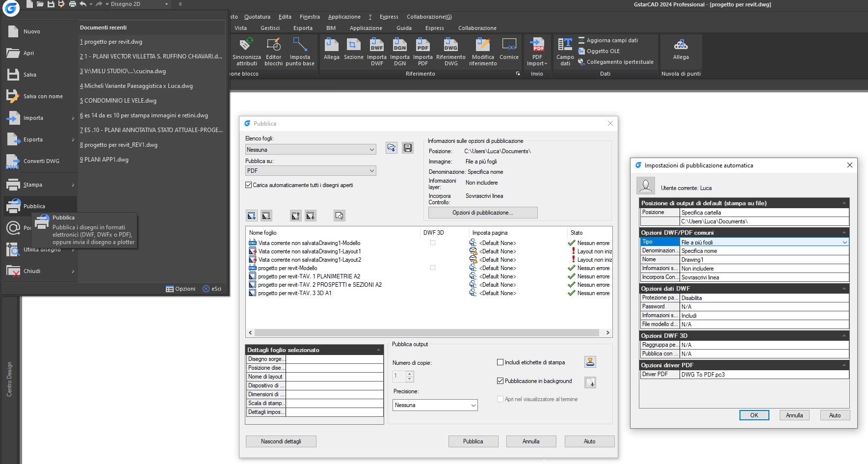Switch to the Collaborazione ribbon tab
The image size is (868, 464).
pos(477,28)
